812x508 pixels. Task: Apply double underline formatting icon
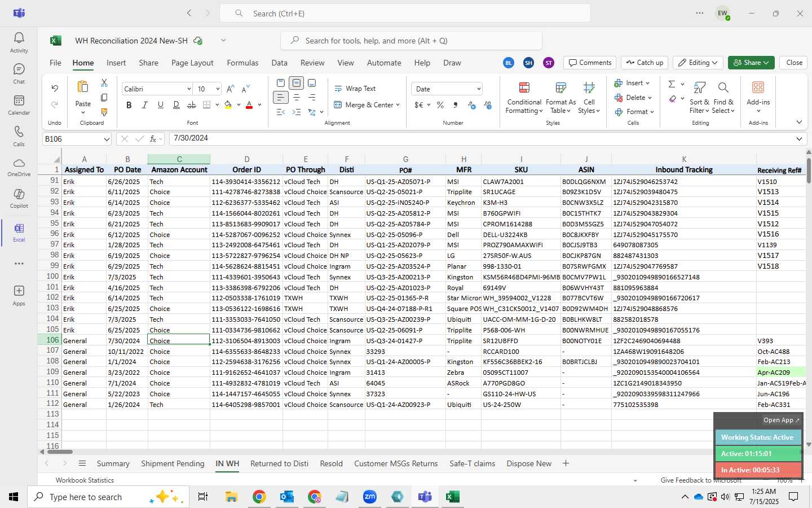pyautogui.click(x=176, y=105)
